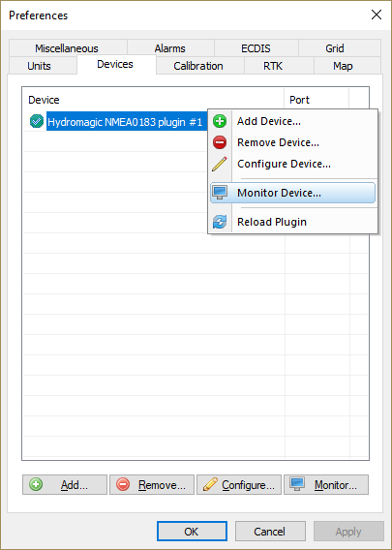This screenshot has width=392, height=550.
Task: Select Hydromagic NMEA0183 plugin #1 row
Action: pyautogui.click(x=125, y=122)
